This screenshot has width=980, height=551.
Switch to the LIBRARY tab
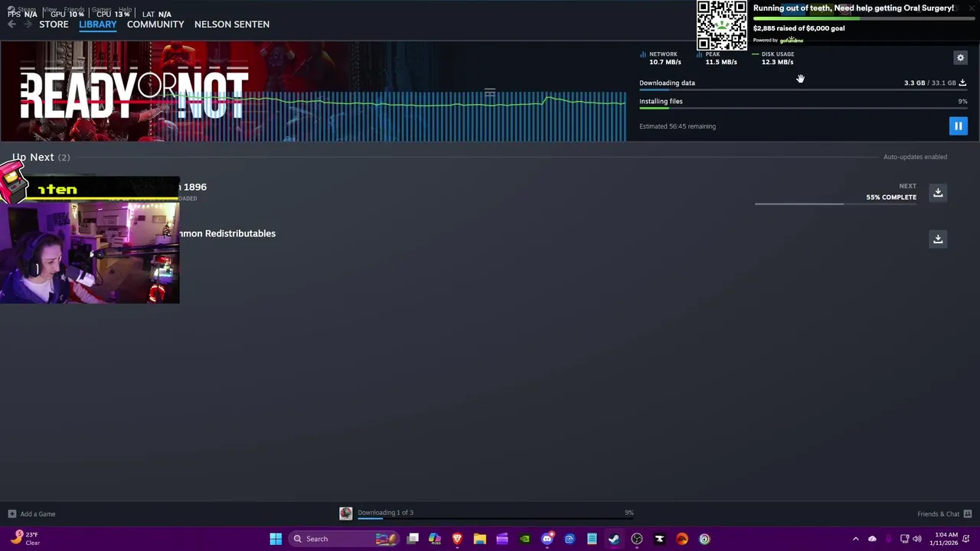98,24
